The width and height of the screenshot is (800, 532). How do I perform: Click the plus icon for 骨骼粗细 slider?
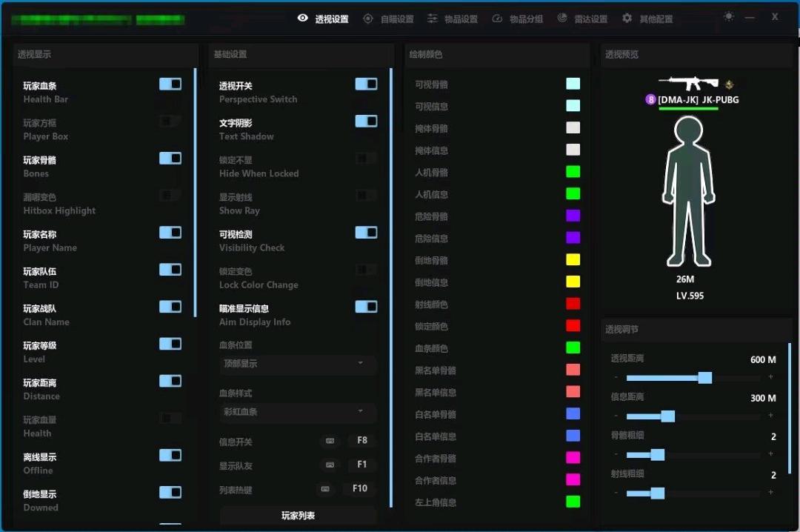[770, 453]
